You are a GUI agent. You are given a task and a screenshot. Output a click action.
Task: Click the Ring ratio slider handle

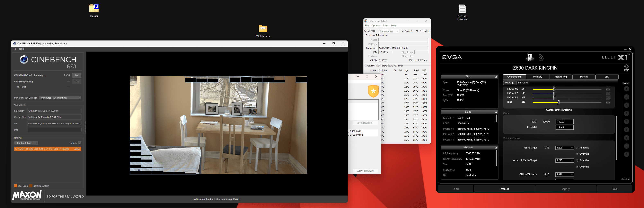coord(558,102)
